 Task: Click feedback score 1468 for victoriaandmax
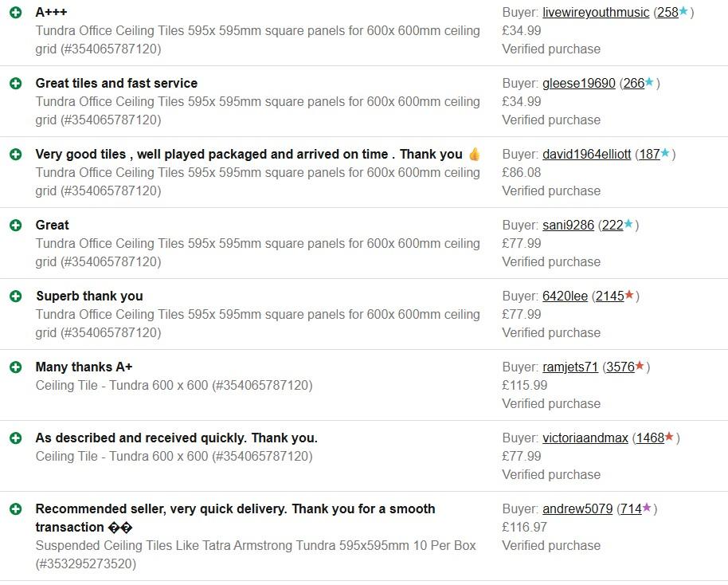click(x=649, y=438)
